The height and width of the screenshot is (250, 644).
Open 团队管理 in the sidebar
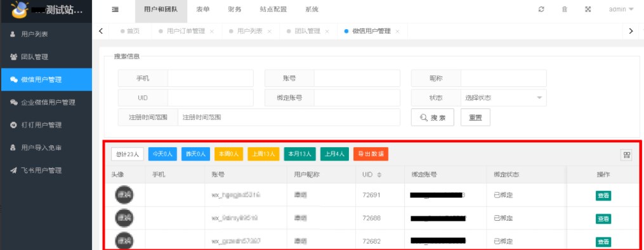46,56
